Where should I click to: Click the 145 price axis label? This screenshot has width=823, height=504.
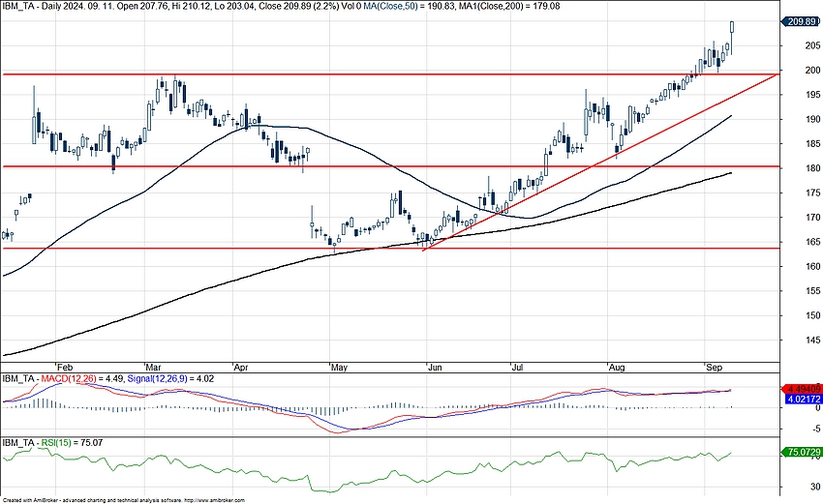(812, 340)
